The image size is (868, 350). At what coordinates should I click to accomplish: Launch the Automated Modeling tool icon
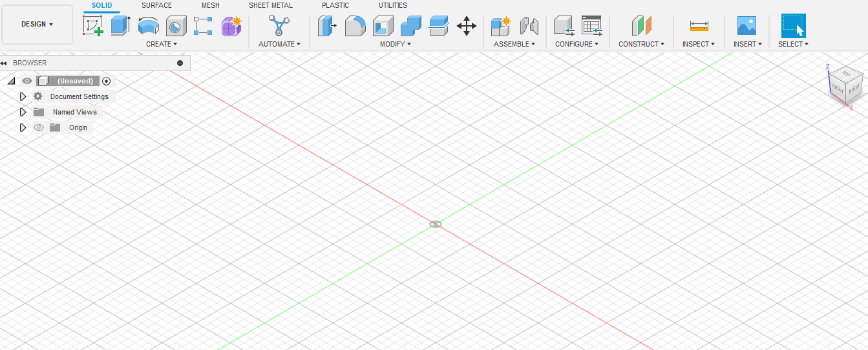(x=279, y=26)
